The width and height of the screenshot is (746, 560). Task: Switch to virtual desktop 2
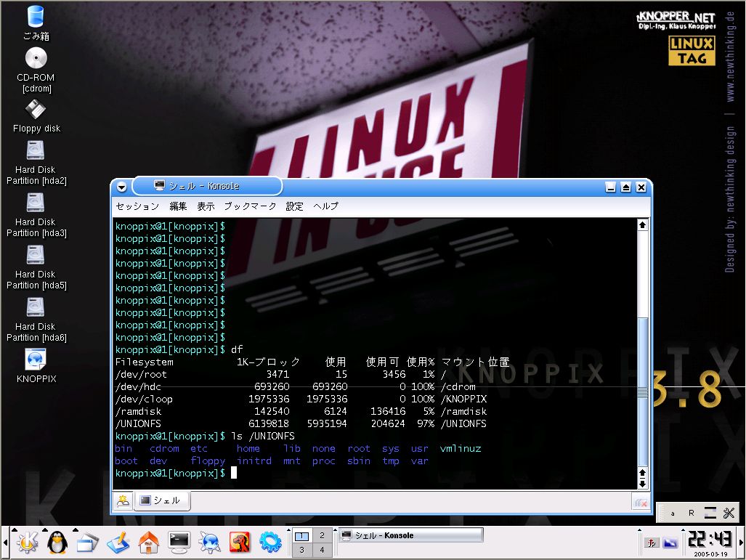[x=322, y=536]
